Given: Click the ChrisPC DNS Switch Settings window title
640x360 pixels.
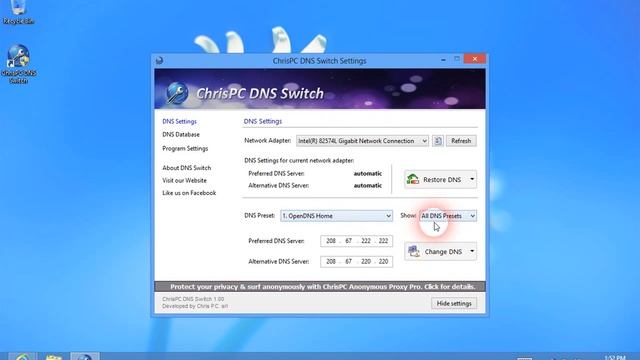Looking at the screenshot, I should (320, 61).
